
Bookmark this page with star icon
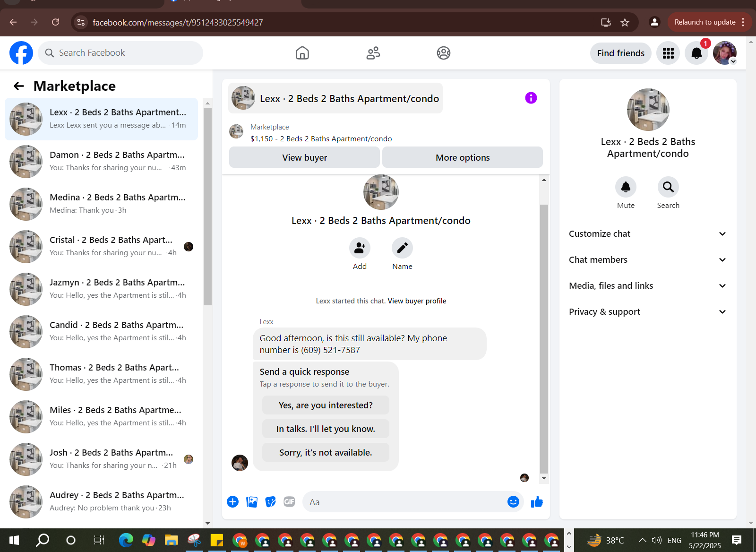pos(625,22)
